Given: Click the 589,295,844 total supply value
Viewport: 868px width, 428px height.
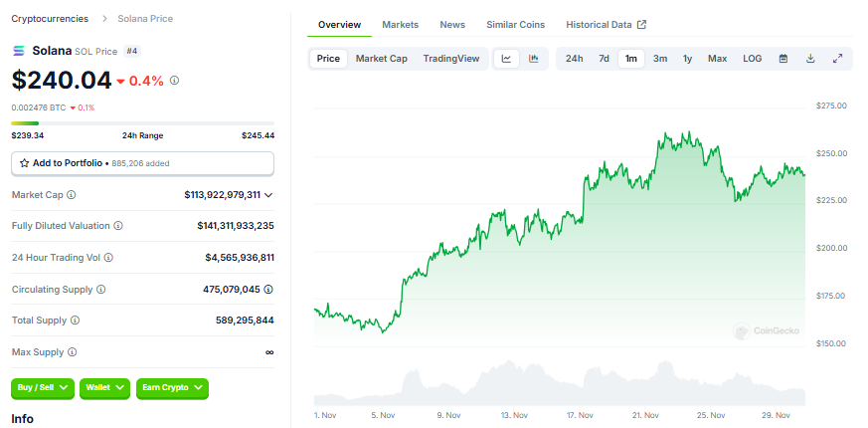Looking at the screenshot, I should tap(245, 321).
